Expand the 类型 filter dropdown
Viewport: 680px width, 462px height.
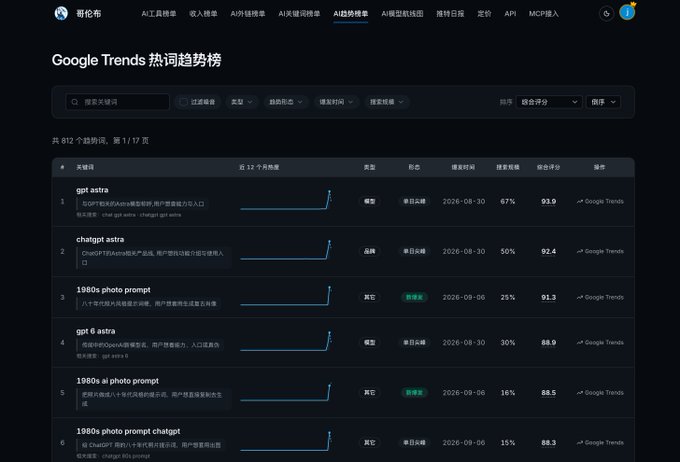coord(242,102)
